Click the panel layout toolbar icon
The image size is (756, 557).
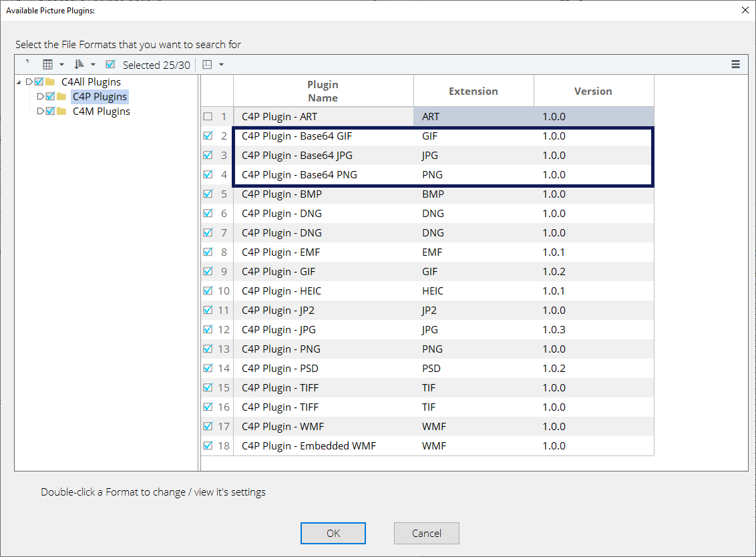tap(207, 65)
